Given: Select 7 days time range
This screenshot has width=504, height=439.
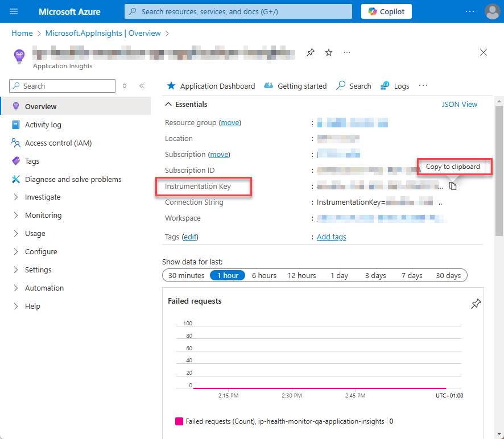Looking at the screenshot, I should pyautogui.click(x=412, y=275).
